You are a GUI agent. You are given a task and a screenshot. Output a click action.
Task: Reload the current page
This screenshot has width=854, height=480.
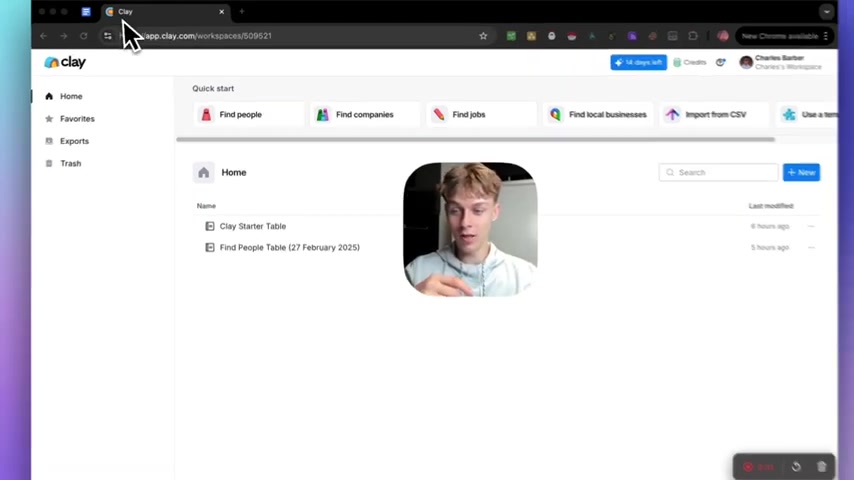click(84, 36)
